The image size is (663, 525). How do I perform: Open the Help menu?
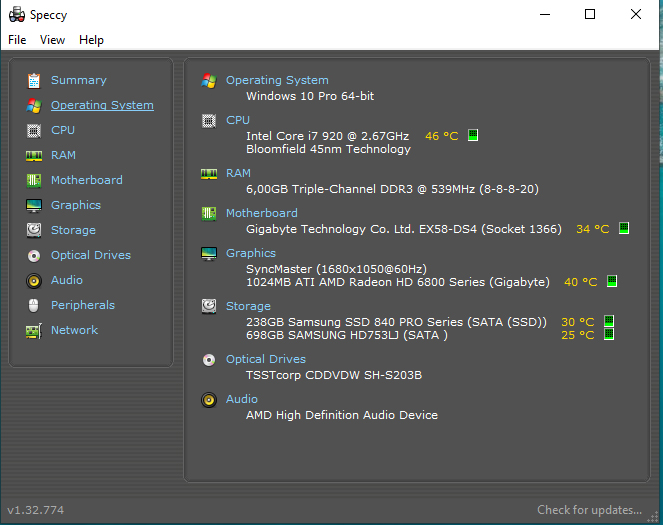[x=91, y=40]
